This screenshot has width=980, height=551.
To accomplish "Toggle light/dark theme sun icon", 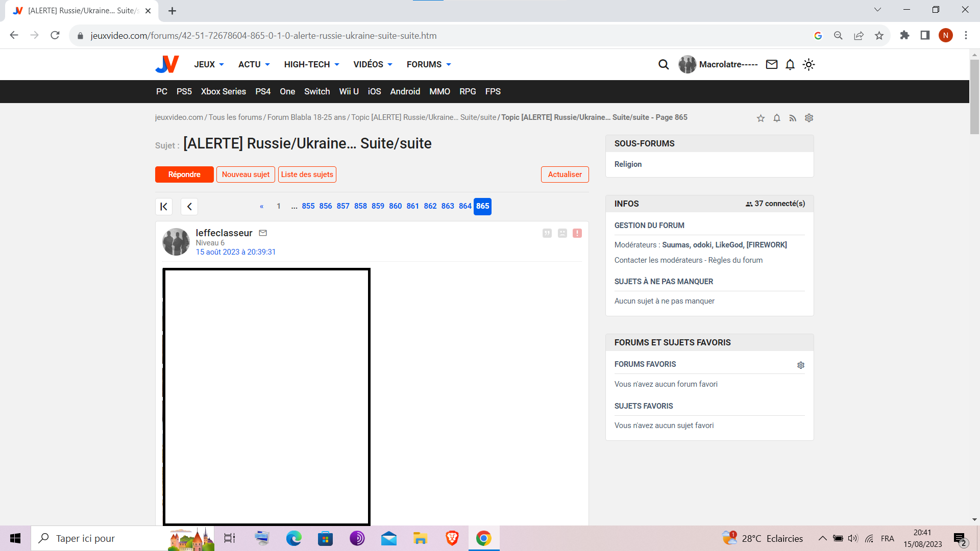I will click(808, 64).
